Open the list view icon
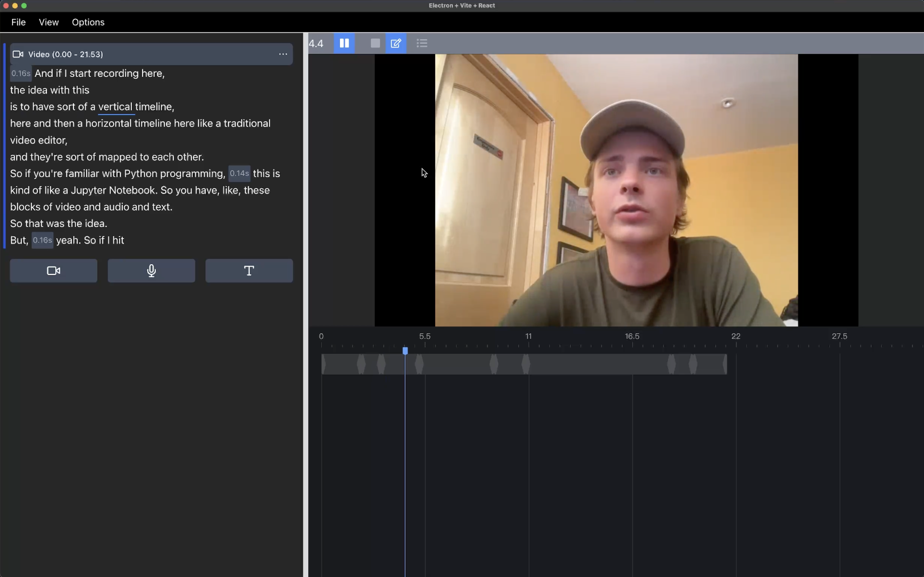924x577 pixels. (422, 43)
